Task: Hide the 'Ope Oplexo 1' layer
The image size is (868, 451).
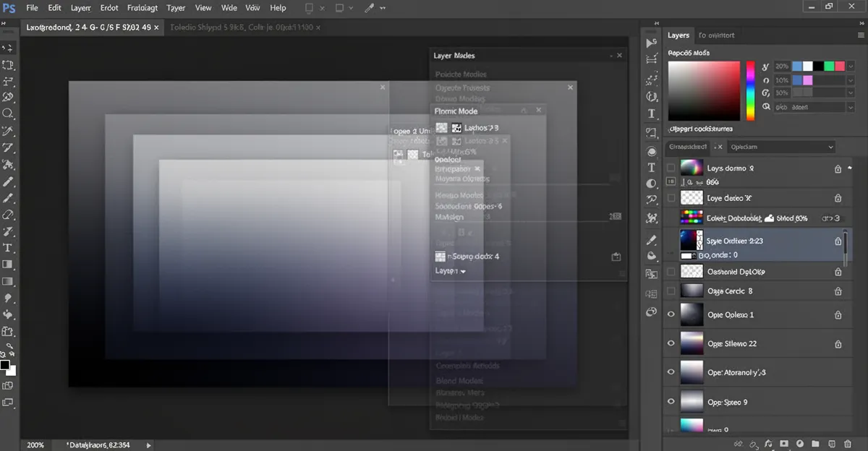Action: click(671, 314)
